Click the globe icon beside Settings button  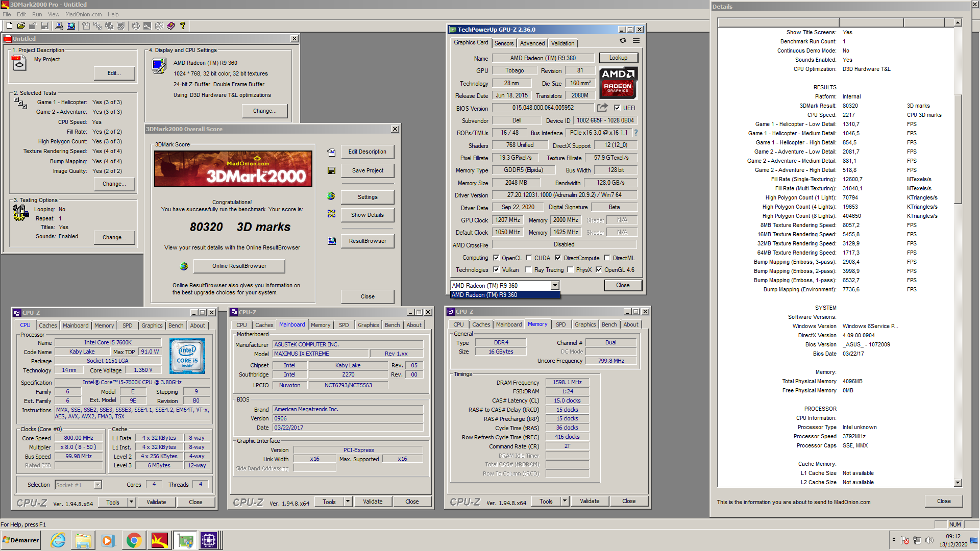pyautogui.click(x=331, y=196)
